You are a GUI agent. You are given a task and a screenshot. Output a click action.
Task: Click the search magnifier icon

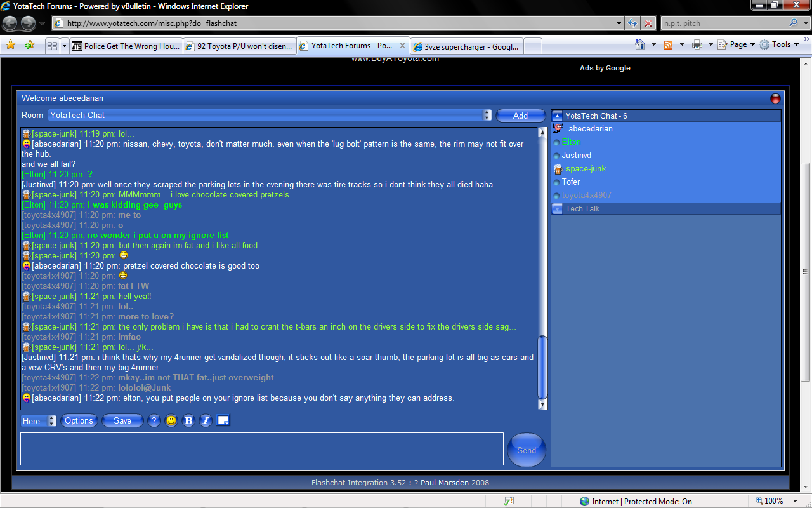coord(794,23)
